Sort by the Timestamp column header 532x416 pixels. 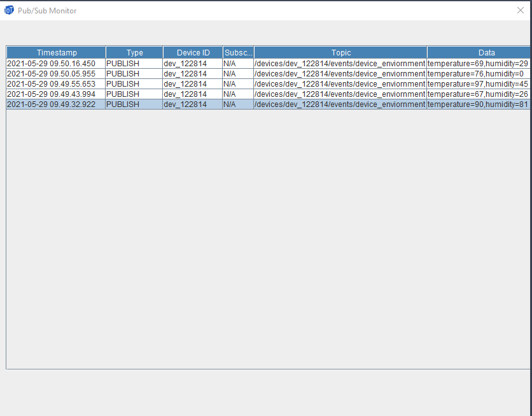[x=57, y=53]
